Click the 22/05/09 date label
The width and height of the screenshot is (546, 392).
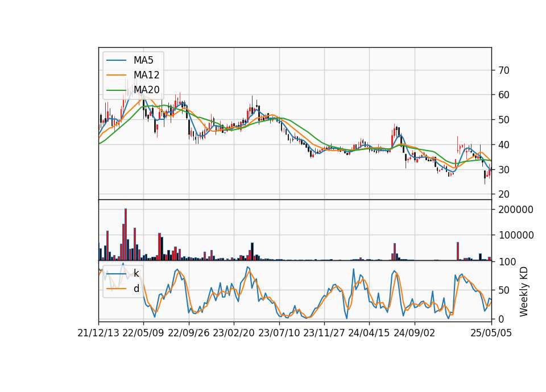click(x=143, y=333)
